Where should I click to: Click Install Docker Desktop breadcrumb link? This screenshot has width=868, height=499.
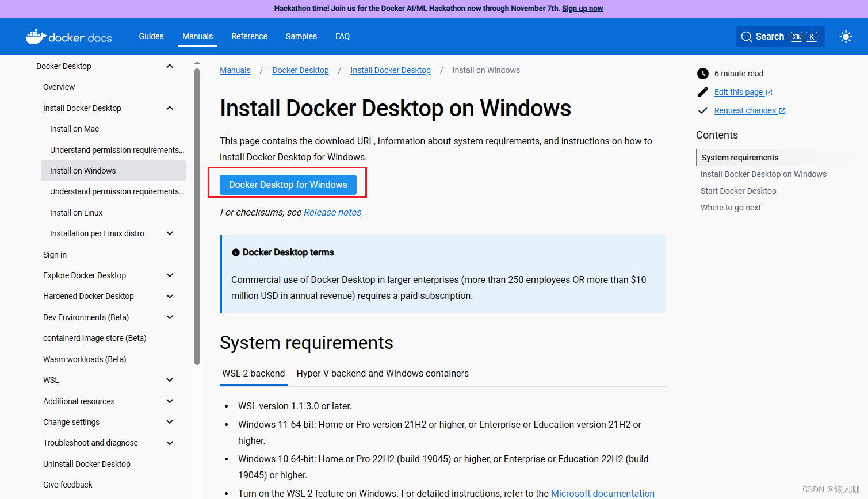[391, 70]
